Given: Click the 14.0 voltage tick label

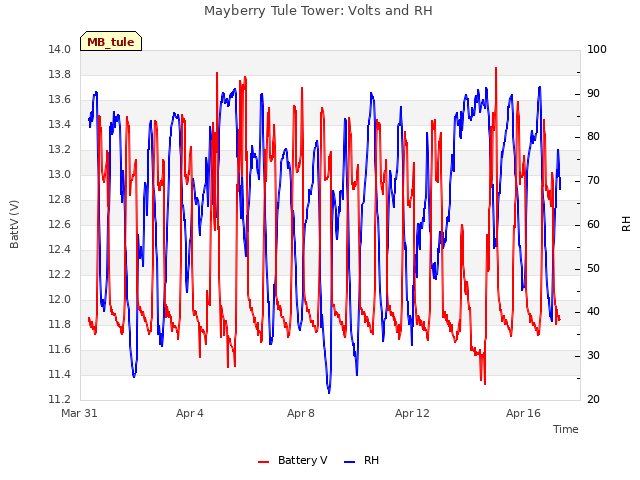Looking at the screenshot, I should pos(60,49).
